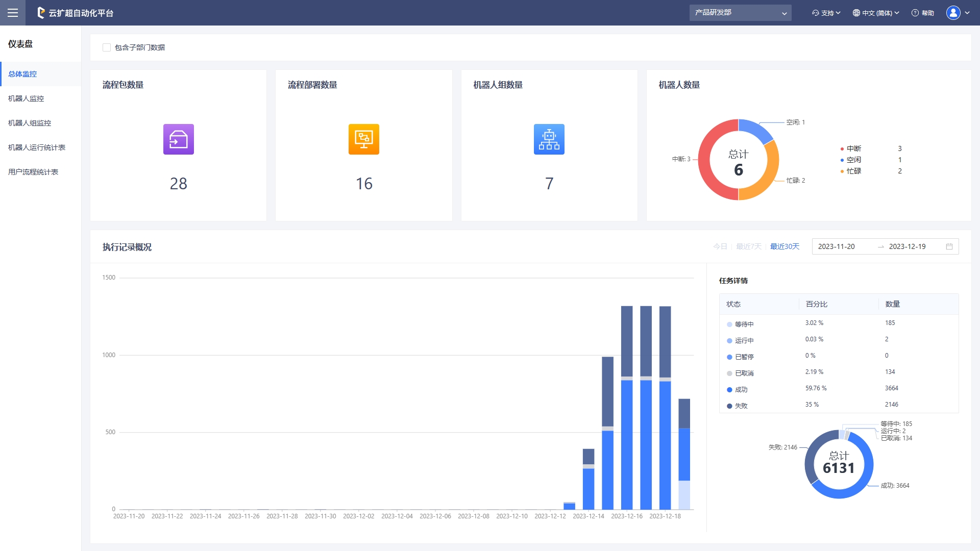
Task: Click the question mark help icon
Action: click(915, 13)
